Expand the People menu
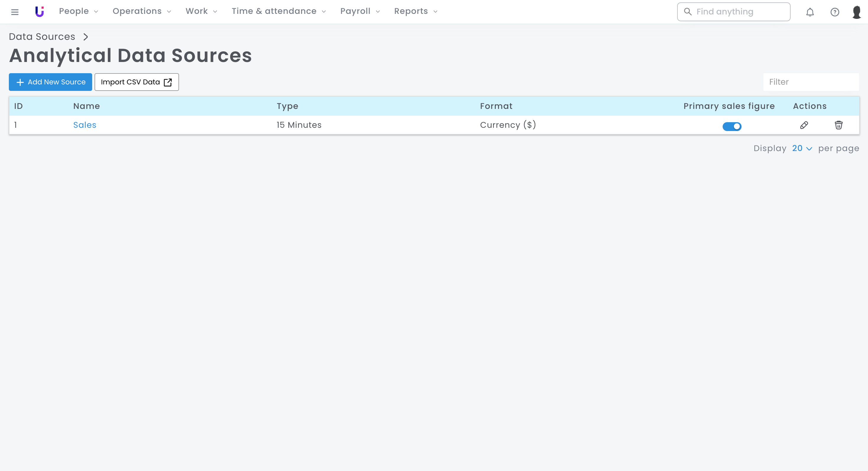 tap(78, 12)
